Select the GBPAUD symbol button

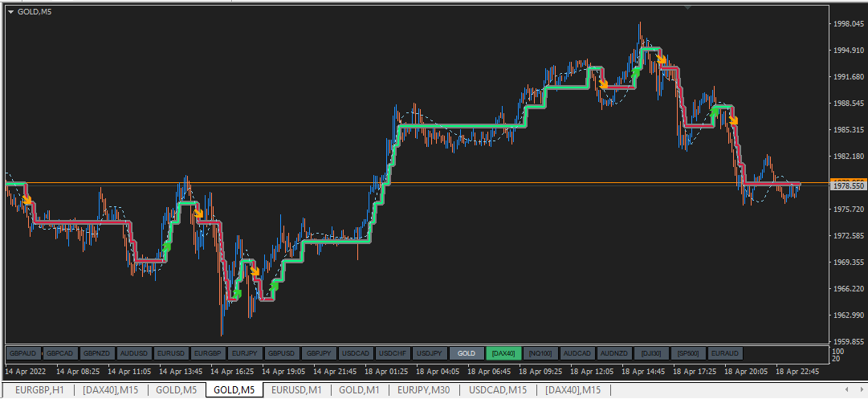[23, 353]
